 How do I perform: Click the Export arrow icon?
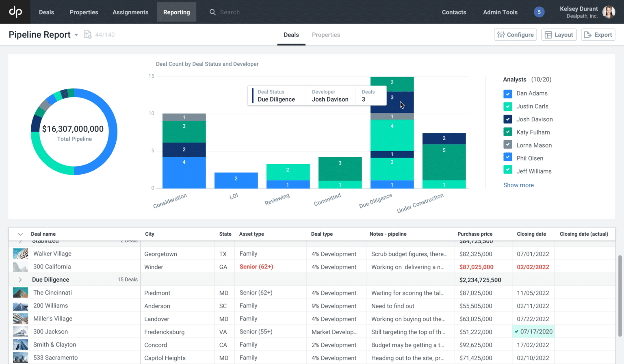tap(587, 35)
